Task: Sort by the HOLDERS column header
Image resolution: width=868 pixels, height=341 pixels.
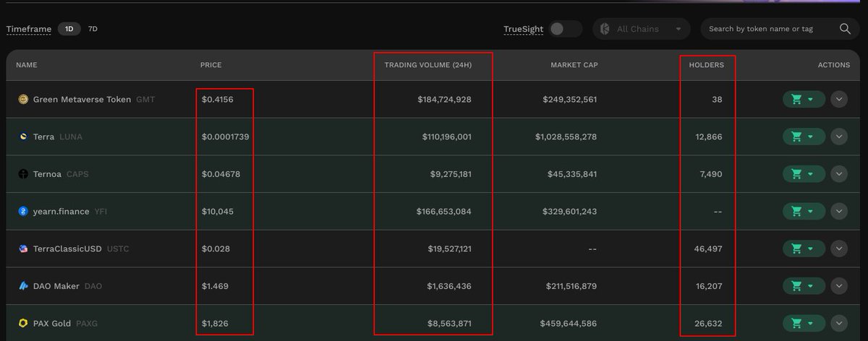Action: click(x=706, y=65)
